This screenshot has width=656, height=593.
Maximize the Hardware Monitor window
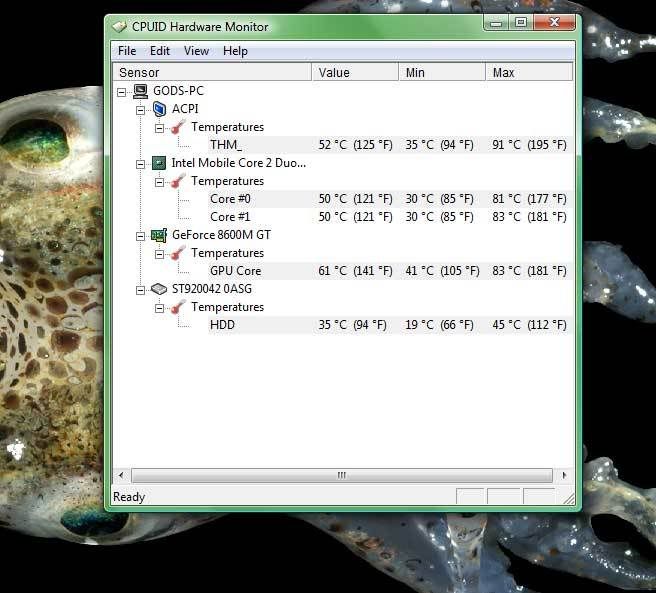click(521, 23)
